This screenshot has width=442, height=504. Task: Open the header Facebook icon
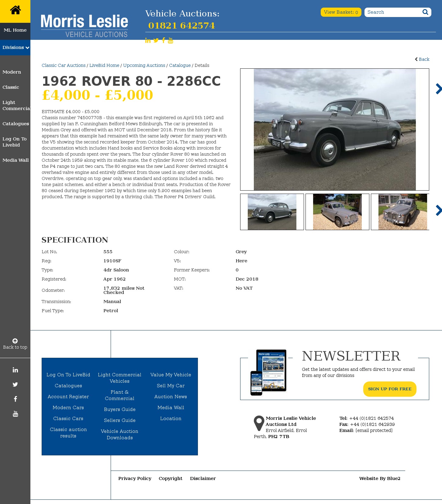click(164, 40)
